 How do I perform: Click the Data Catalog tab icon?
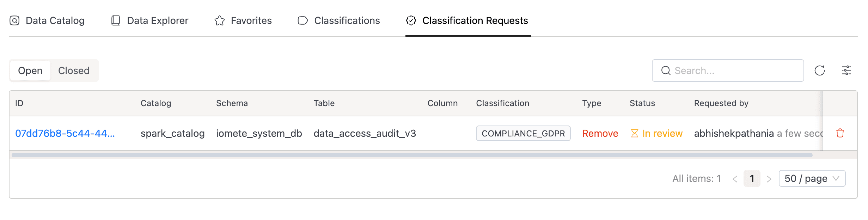[x=14, y=20]
